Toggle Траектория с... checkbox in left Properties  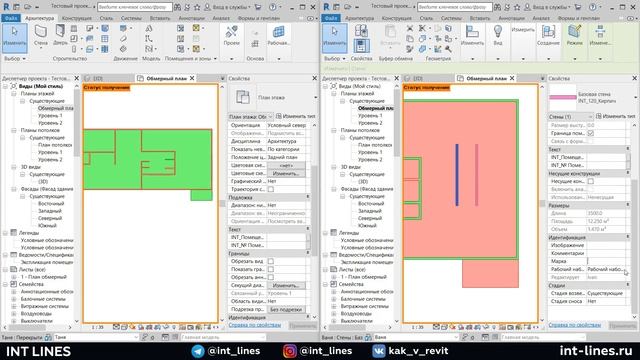[271, 189]
